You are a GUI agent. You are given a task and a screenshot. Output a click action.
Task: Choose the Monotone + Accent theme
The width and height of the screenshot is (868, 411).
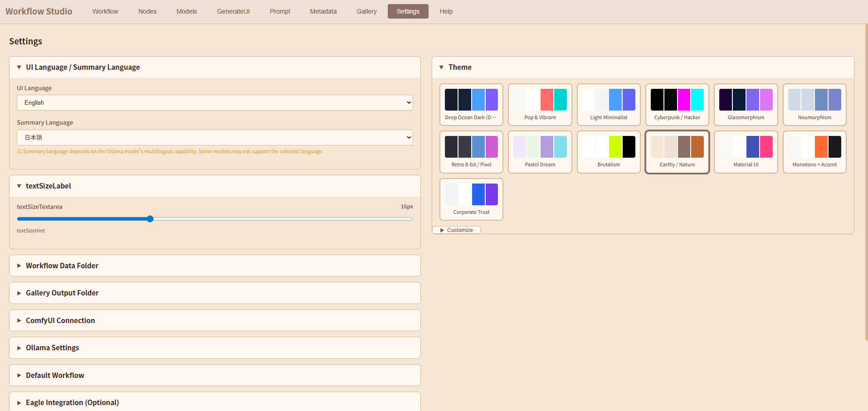pyautogui.click(x=814, y=152)
